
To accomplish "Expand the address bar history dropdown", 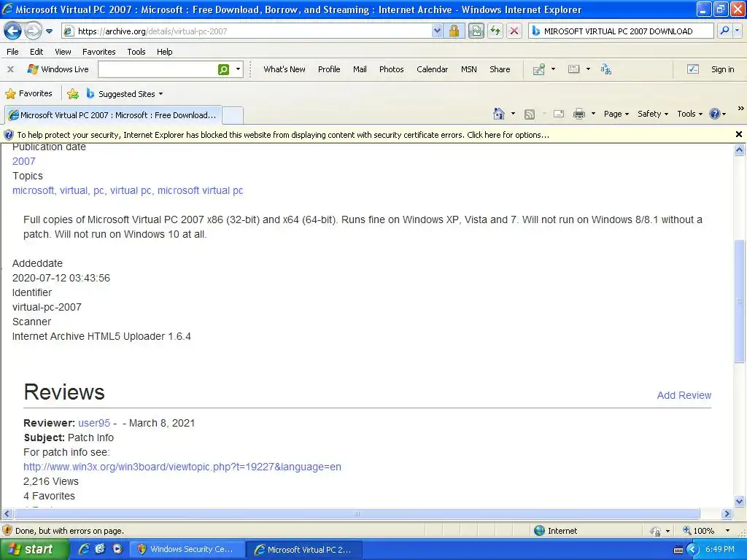I will click(437, 31).
